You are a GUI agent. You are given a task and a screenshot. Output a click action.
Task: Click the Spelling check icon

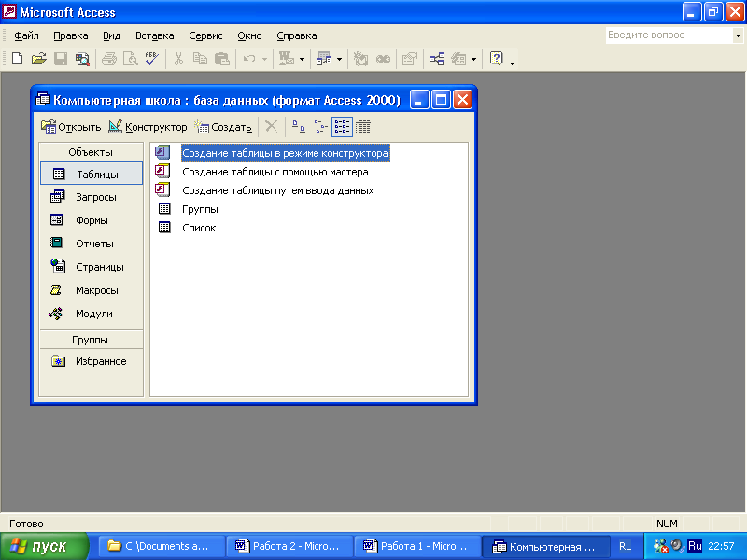(152, 59)
